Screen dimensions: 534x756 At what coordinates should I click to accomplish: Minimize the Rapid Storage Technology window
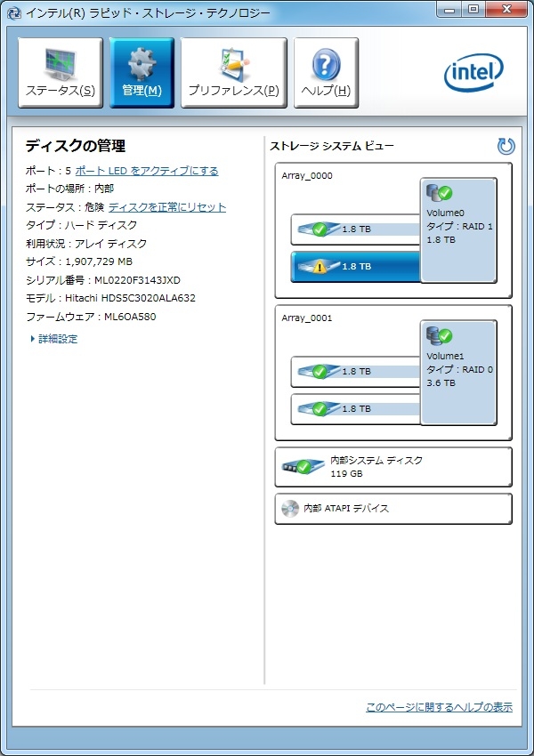[x=449, y=9]
